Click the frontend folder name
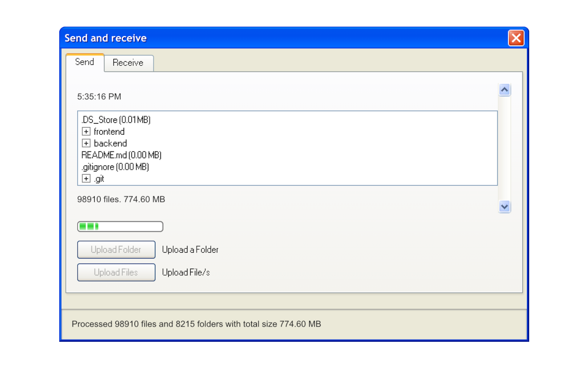588x368 pixels. (109, 132)
